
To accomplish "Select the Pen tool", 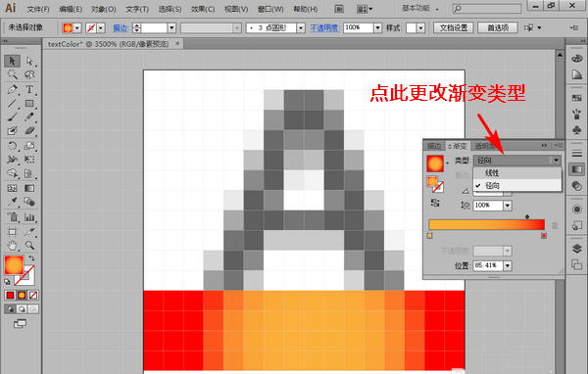I will coord(12,89).
